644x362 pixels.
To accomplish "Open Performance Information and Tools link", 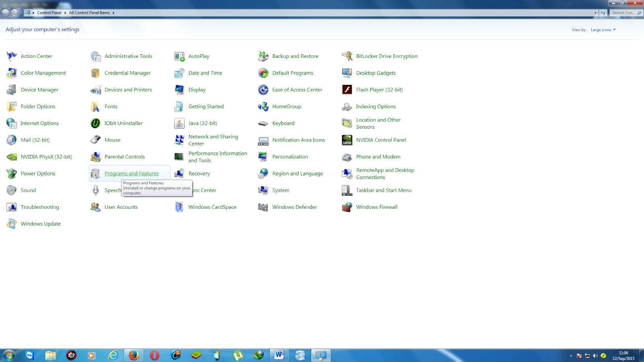I will click(x=218, y=157).
